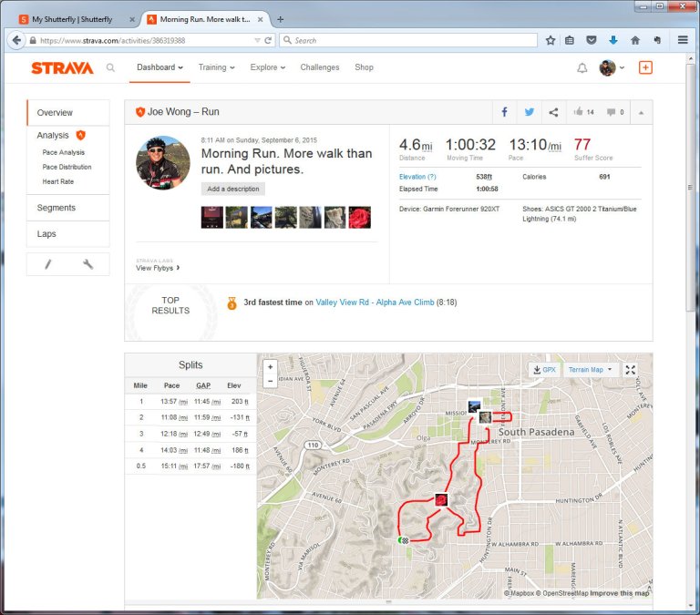The height and width of the screenshot is (615, 700).
Task: Share activity on Twitter
Action: coord(529,112)
